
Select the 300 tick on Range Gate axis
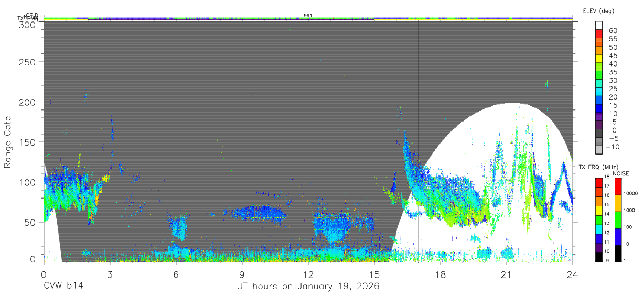pos(28,25)
